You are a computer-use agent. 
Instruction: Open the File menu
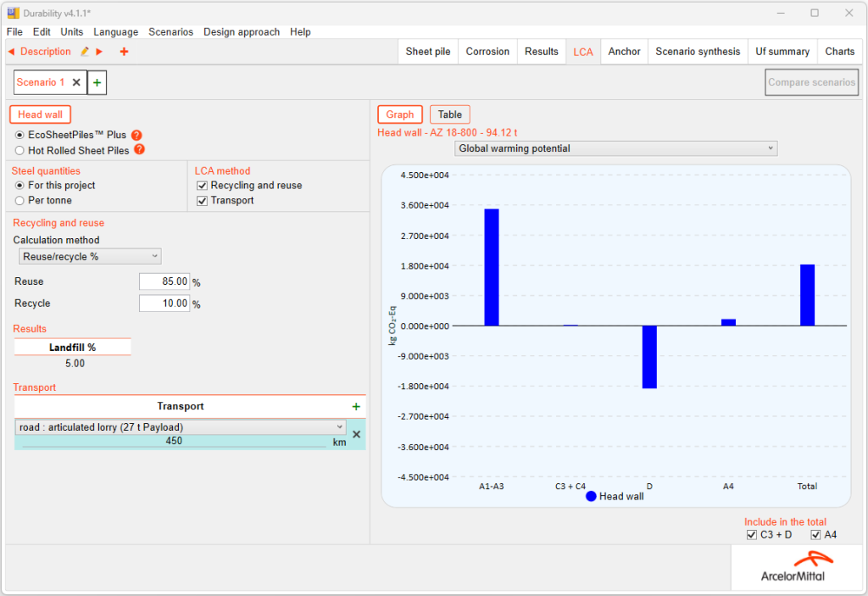coord(14,32)
